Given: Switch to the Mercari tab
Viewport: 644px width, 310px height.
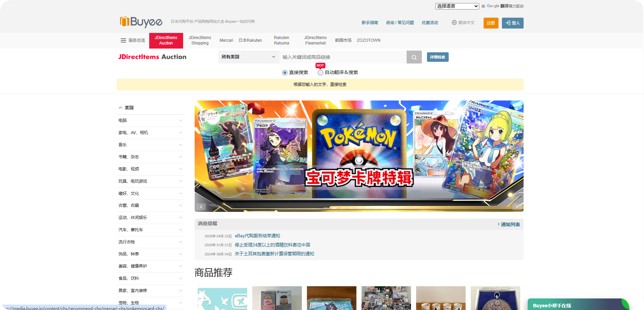Looking at the screenshot, I should (226, 40).
